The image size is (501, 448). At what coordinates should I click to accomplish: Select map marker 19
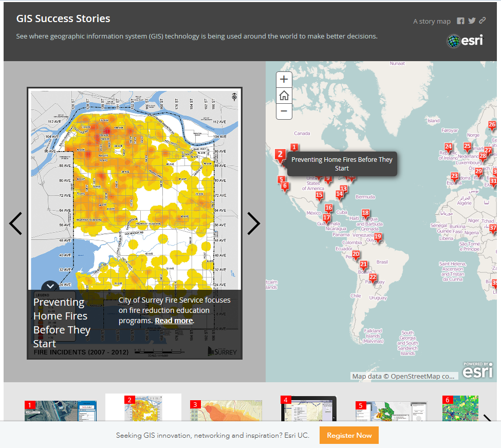tap(378, 237)
